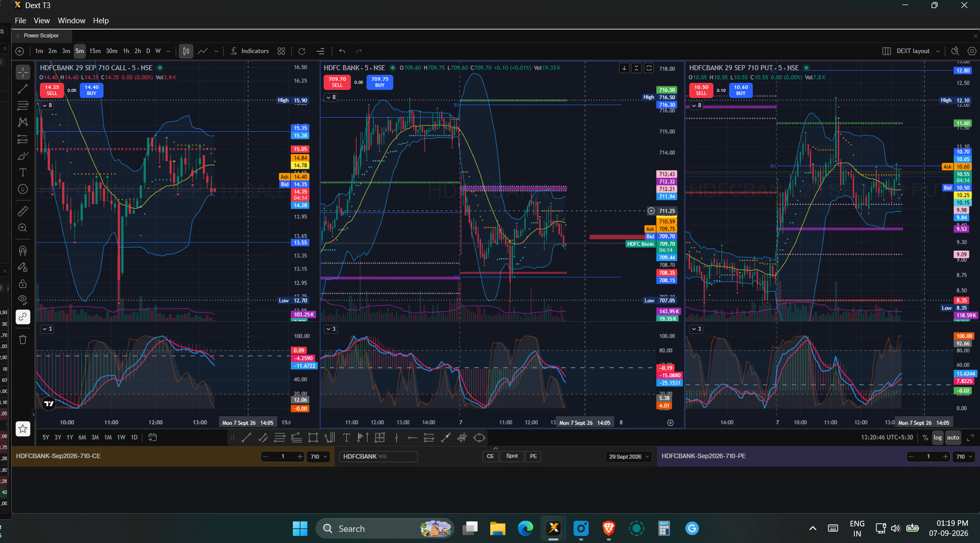Select the Power Scalper tab

41,36
